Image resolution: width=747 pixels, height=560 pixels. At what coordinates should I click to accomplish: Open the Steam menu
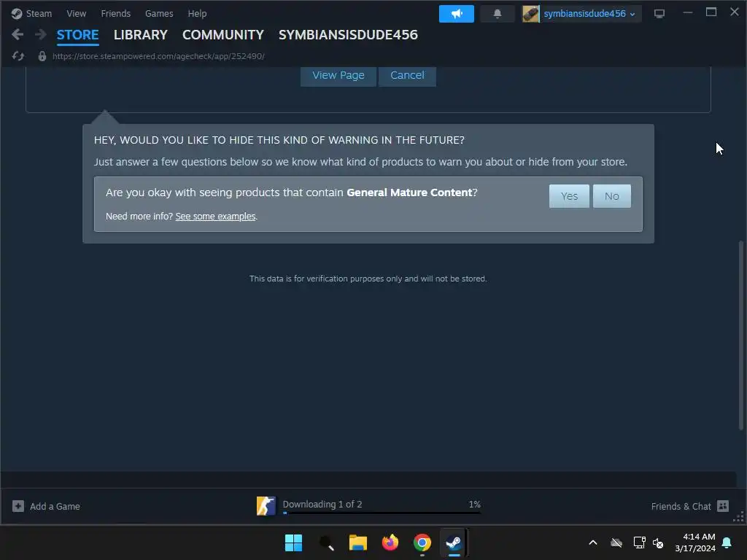point(39,13)
